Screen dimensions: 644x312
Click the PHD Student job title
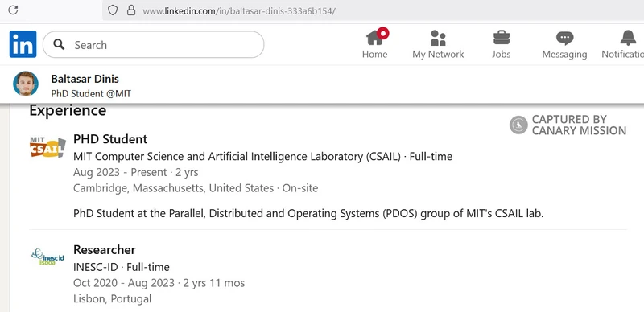pyautogui.click(x=110, y=139)
